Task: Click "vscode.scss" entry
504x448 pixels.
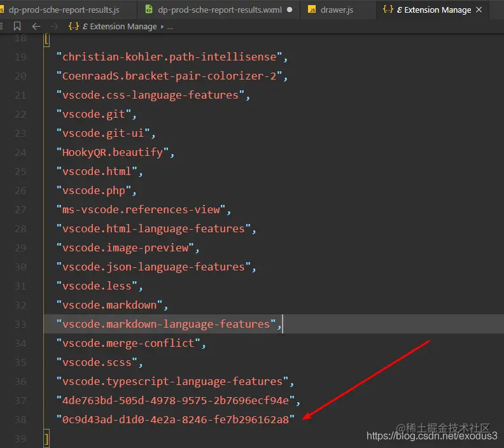Action: (x=97, y=363)
